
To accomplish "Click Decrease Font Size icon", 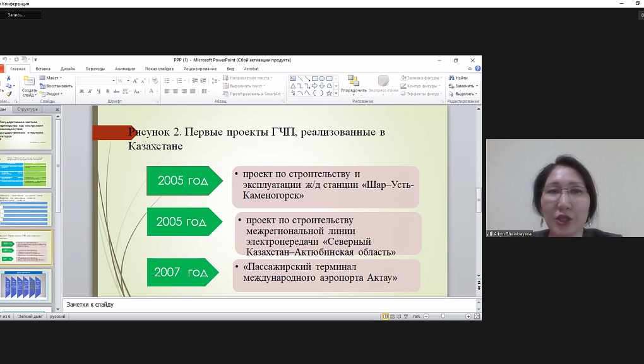I will coord(143,81).
